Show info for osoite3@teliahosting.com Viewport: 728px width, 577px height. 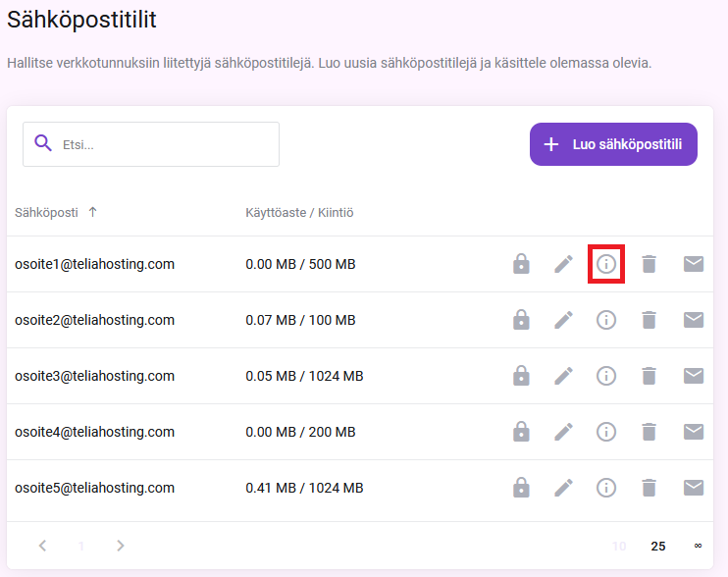pyautogui.click(x=606, y=376)
